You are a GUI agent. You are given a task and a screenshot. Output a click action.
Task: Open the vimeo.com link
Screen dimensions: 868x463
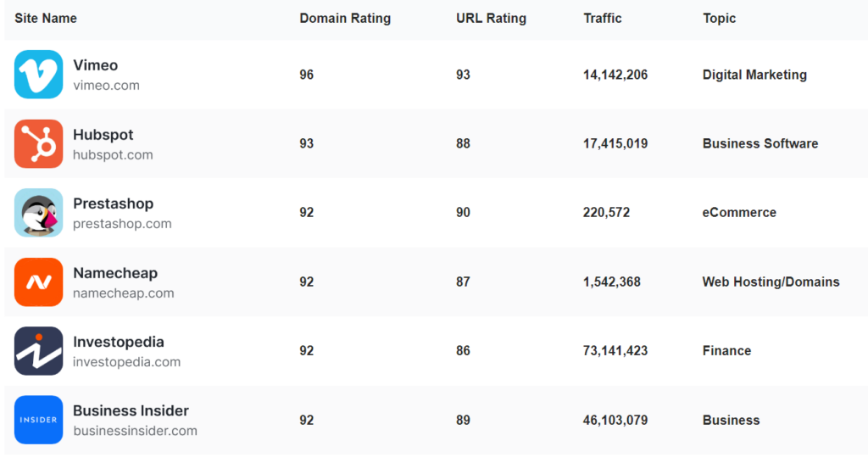pos(106,86)
